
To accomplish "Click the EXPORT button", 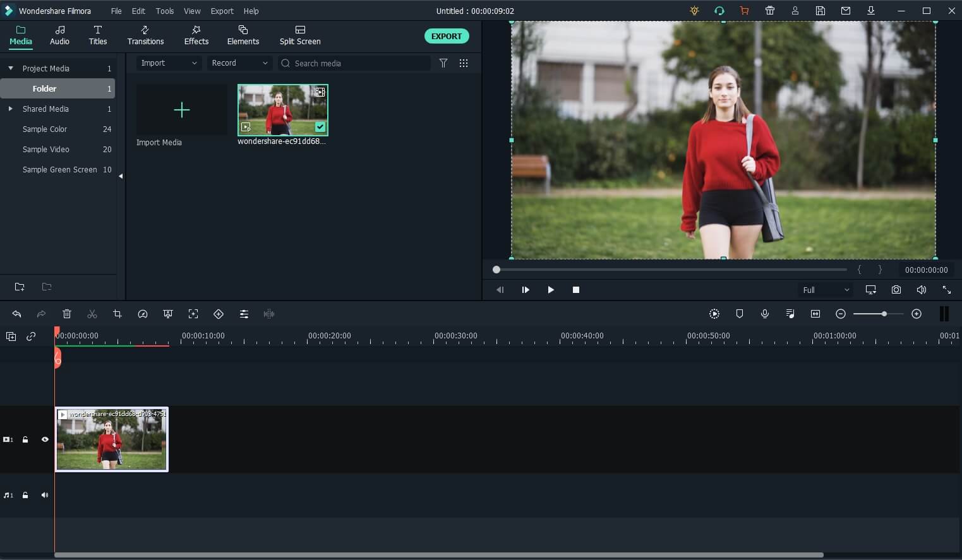I will tap(446, 36).
